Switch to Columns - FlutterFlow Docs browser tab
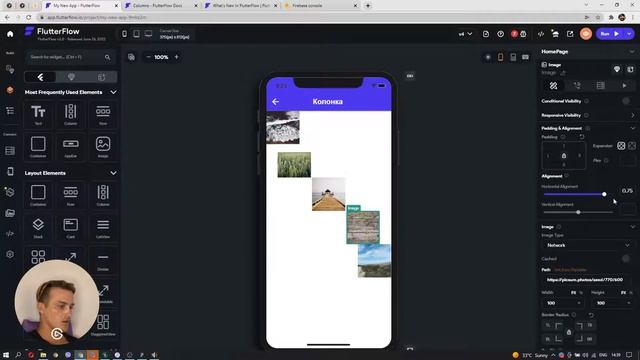640x360 pixels. click(159, 6)
